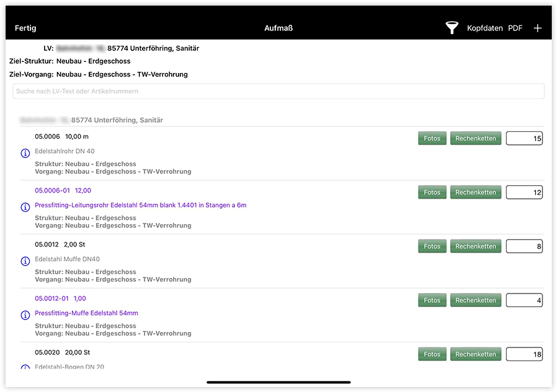The image size is (558, 392).
Task: Open Rechenketten for position 05.0012-01
Action: [x=476, y=300]
